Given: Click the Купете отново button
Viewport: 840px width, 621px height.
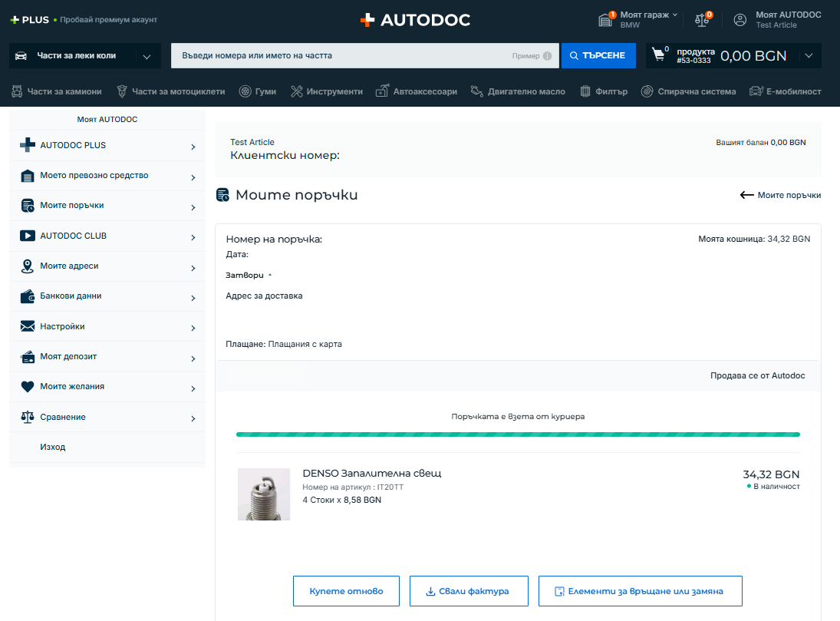Looking at the screenshot, I should [346, 592].
